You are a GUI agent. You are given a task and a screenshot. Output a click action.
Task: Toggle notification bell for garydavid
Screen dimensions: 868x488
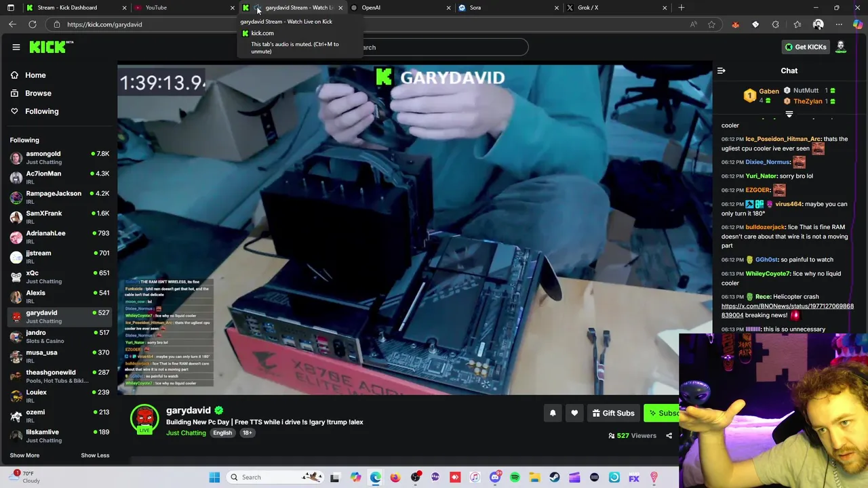tap(553, 413)
